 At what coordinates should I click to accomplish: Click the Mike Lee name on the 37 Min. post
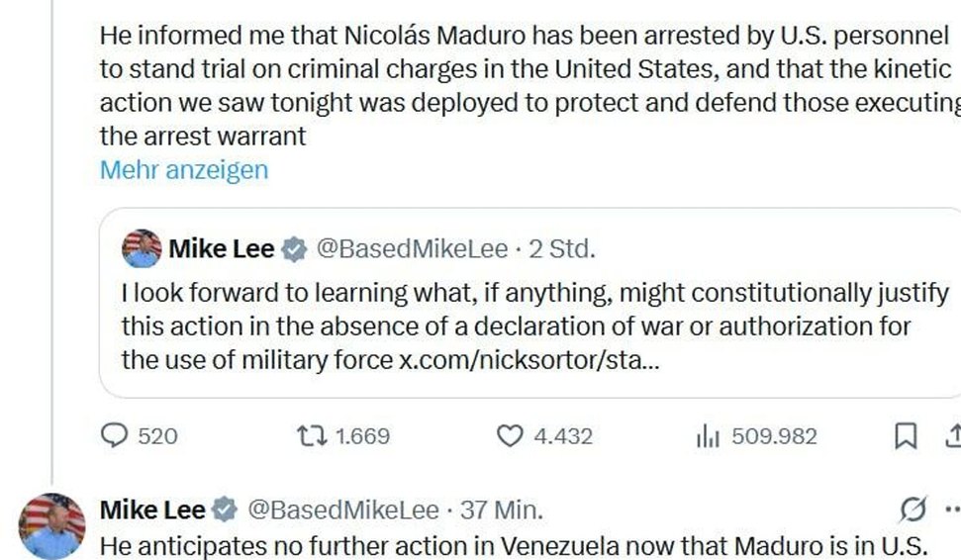pyautogui.click(x=152, y=511)
